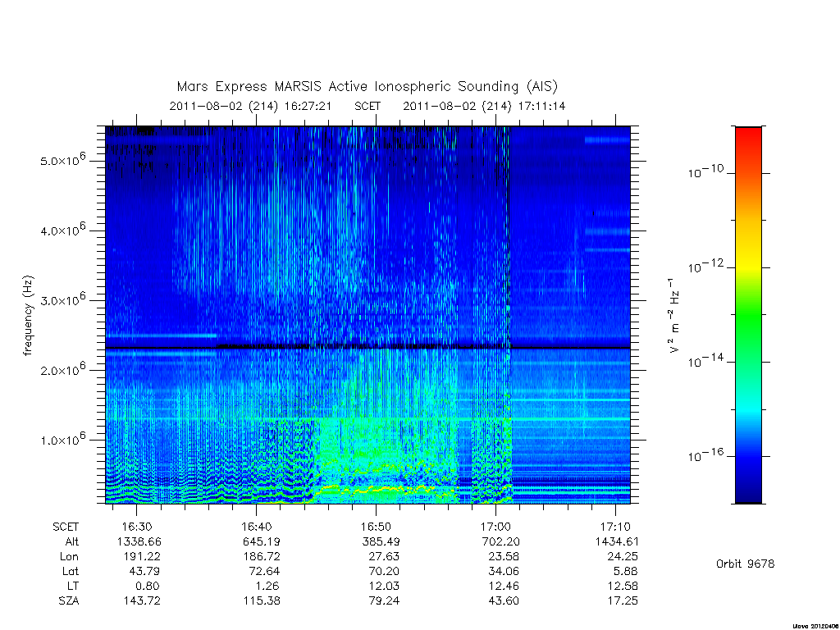
Task: Select local time value 1.26
Action: [267, 586]
